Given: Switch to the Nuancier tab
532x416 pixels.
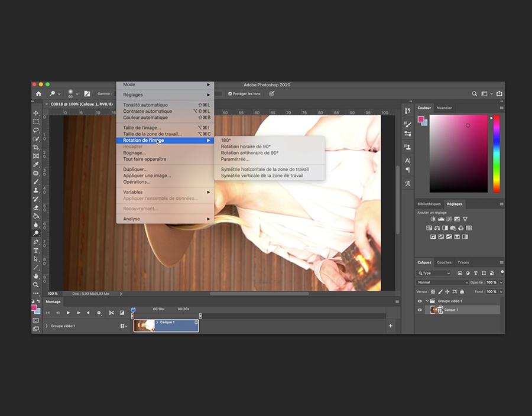Looking at the screenshot, I should [444, 108].
